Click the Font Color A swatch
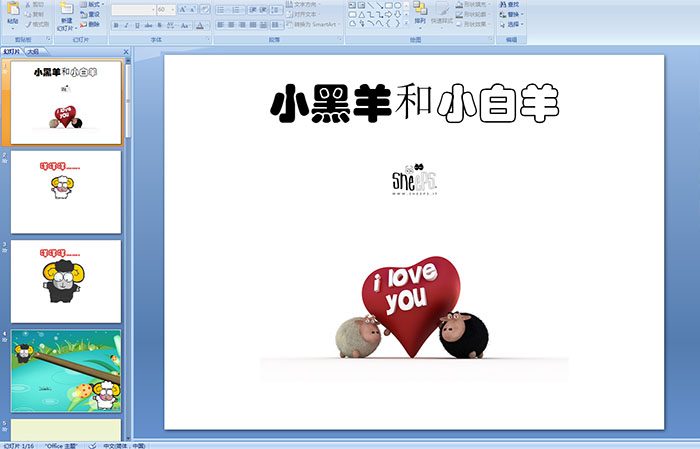 point(200,25)
